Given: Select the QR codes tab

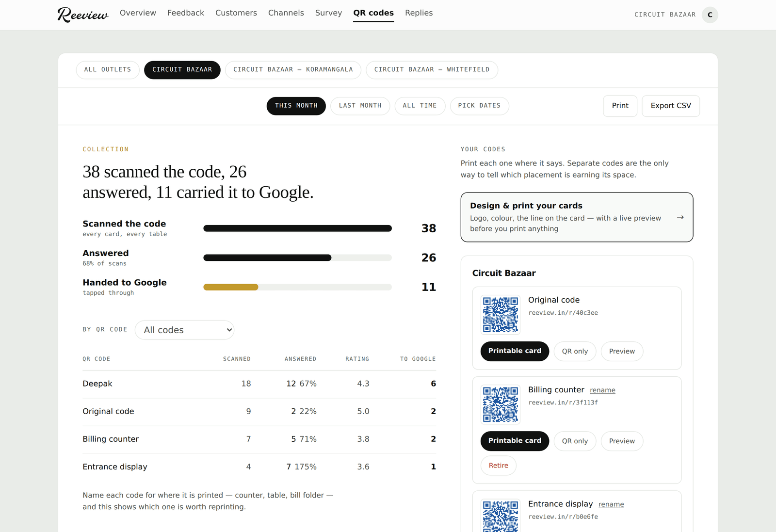Looking at the screenshot, I should click(373, 13).
